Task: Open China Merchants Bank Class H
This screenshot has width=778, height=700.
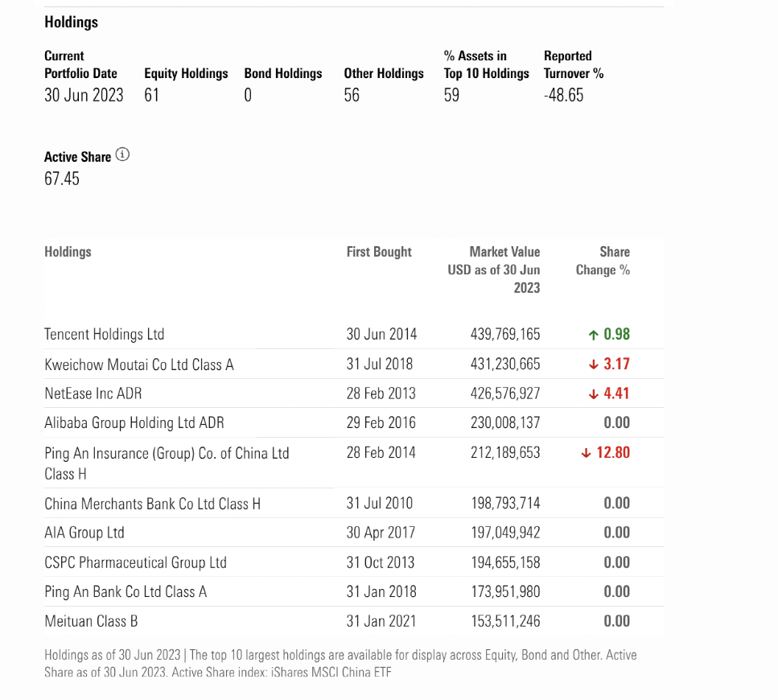Action: [153, 504]
